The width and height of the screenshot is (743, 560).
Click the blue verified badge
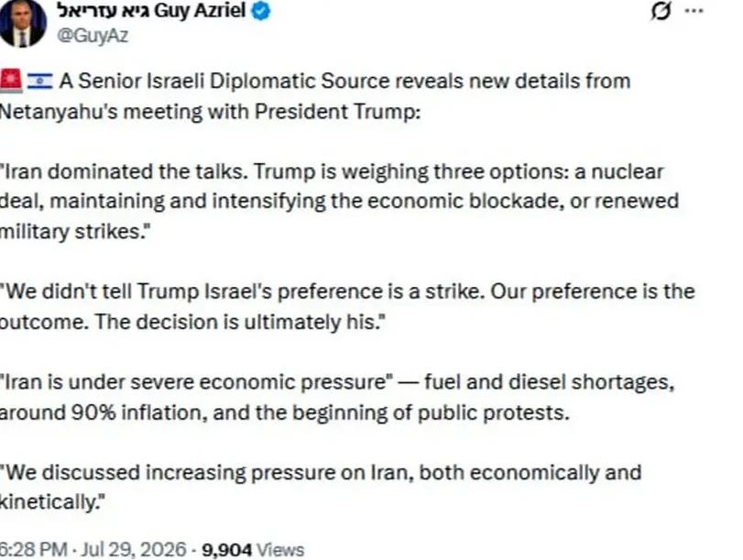(x=260, y=10)
